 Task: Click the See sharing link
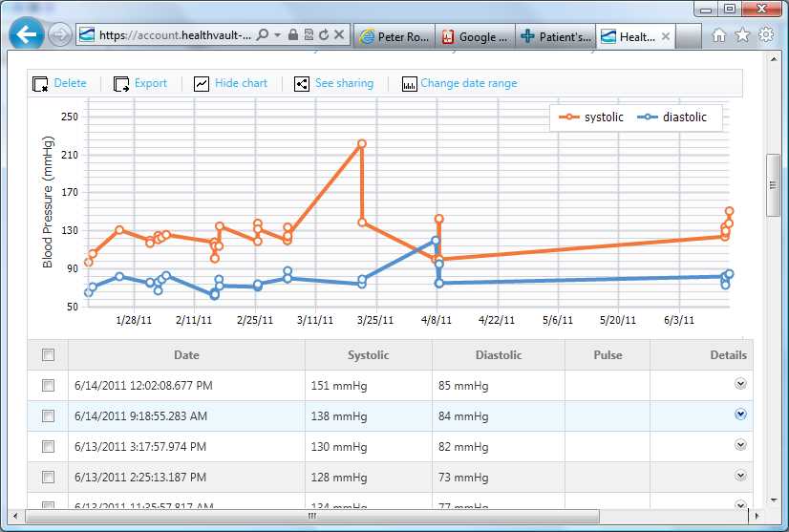pos(344,83)
